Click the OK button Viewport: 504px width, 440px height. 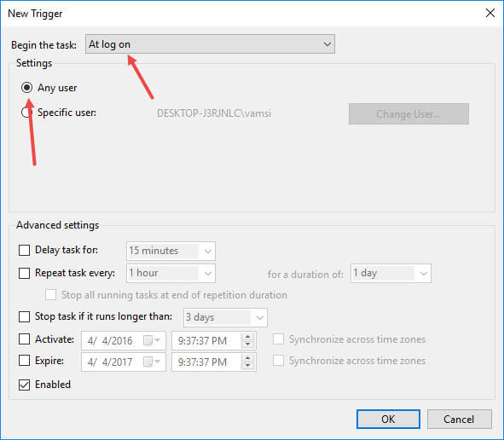(388, 419)
